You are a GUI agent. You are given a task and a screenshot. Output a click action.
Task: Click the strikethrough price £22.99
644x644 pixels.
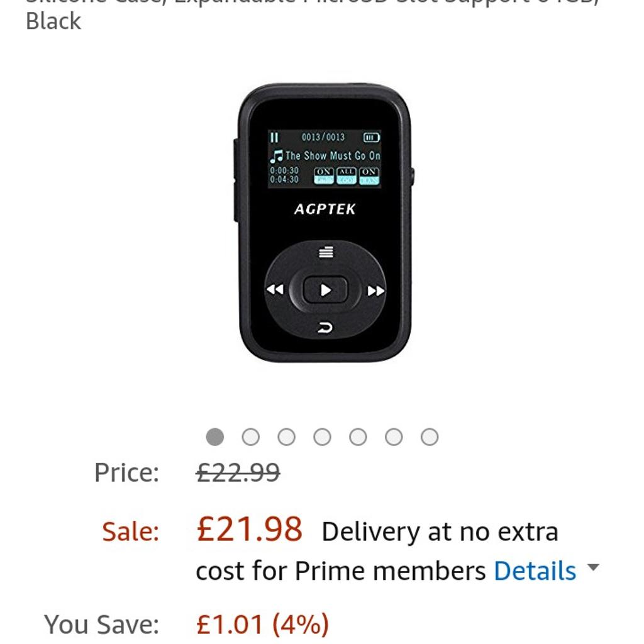tap(236, 471)
